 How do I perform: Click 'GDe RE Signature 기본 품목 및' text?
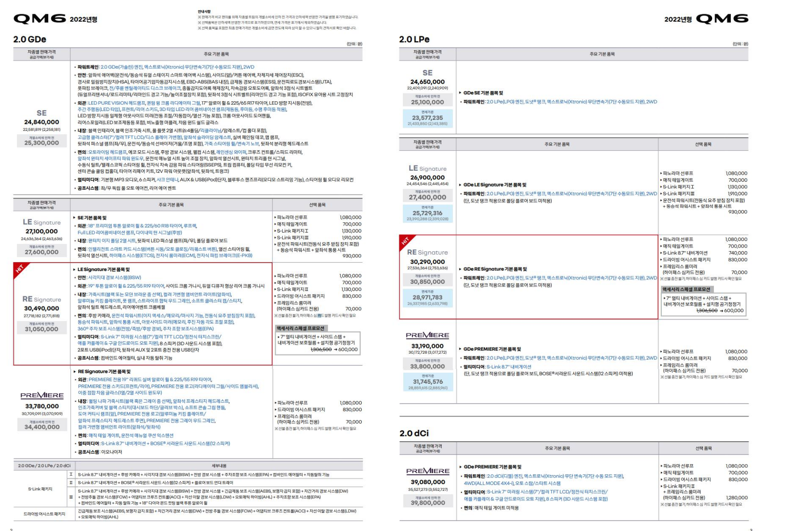(495, 269)
